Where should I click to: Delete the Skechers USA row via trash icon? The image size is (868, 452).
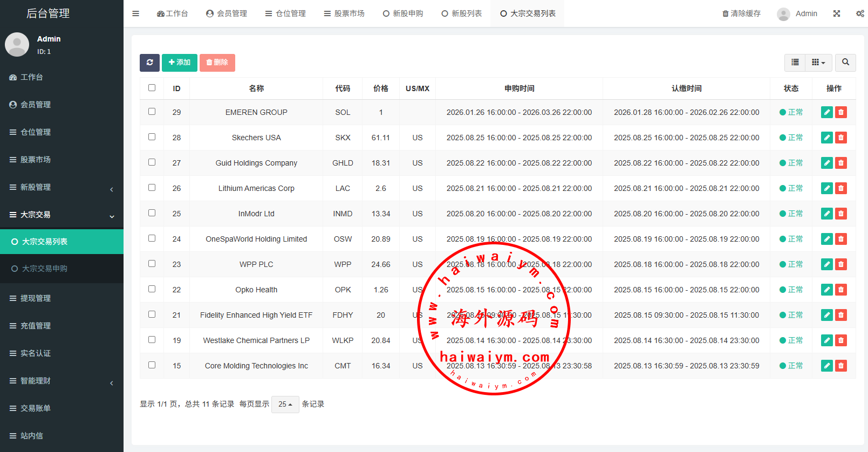[840, 138]
